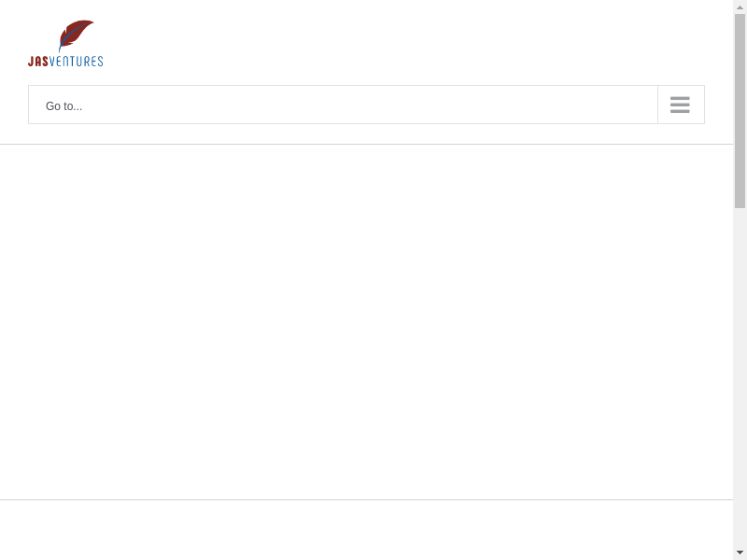Click the empty middle of the Go to bar
This screenshot has height=560, width=747.
coord(355,105)
